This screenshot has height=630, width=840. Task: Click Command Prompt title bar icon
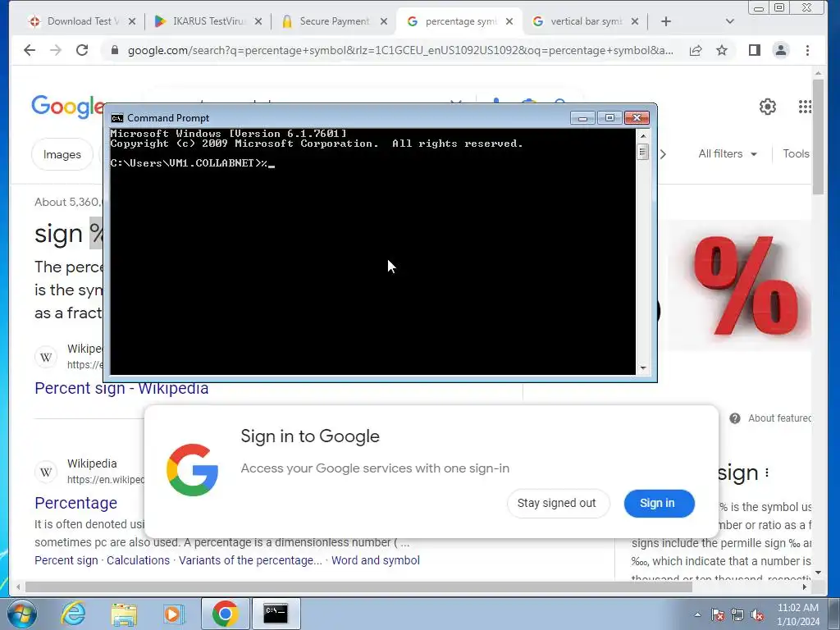(116, 118)
